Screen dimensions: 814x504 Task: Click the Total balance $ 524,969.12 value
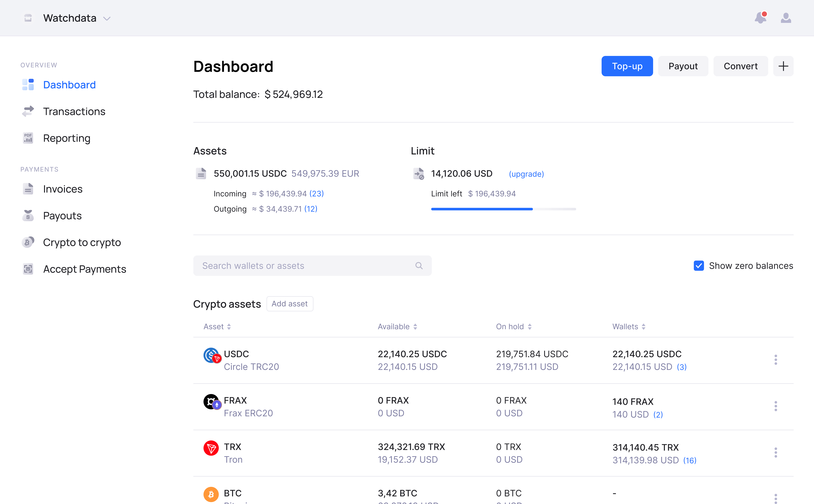pyautogui.click(x=294, y=95)
